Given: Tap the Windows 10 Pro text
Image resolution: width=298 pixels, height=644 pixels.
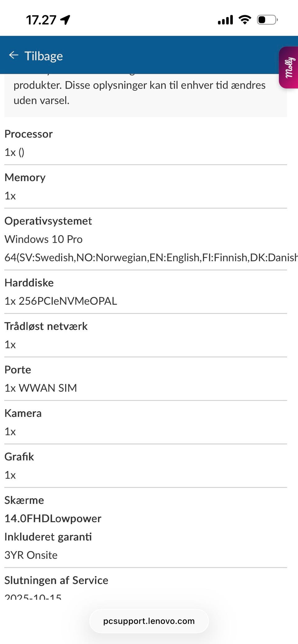Looking at the screenshot, I should point(43,239).
